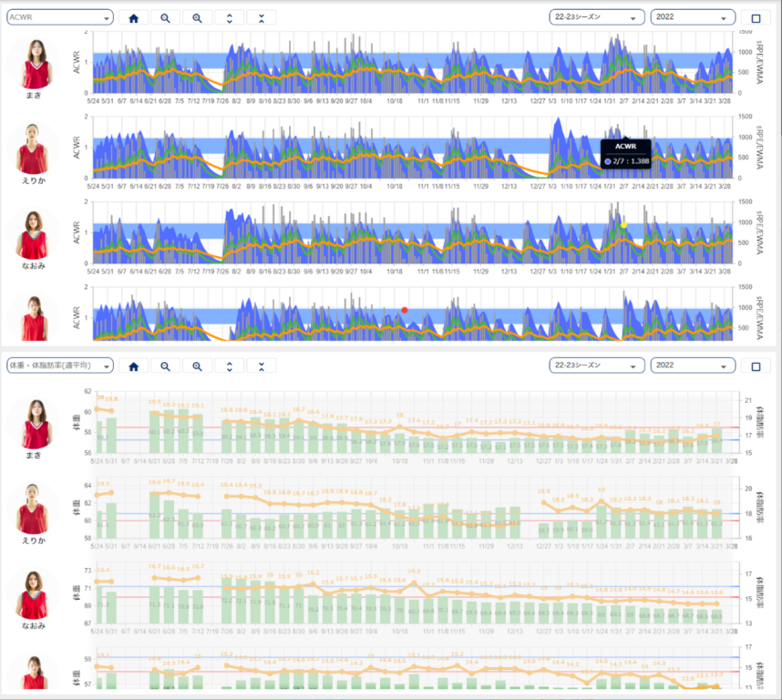Toggle the square box in the ACWR panel

[756, 17]
